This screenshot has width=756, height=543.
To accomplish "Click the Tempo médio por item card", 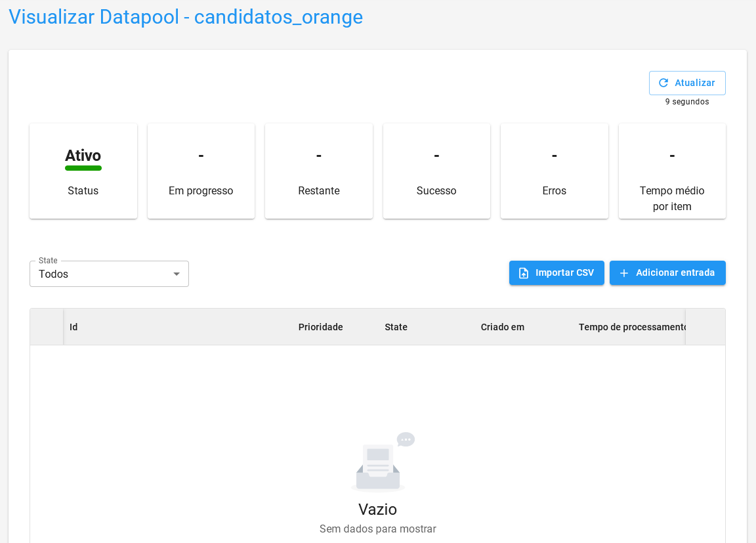I will coord(671,171).
